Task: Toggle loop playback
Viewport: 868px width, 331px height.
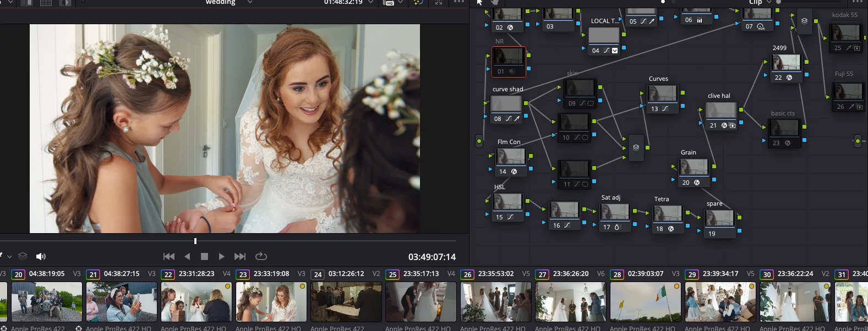Action: pyautogui.click(x=261, y=256)
